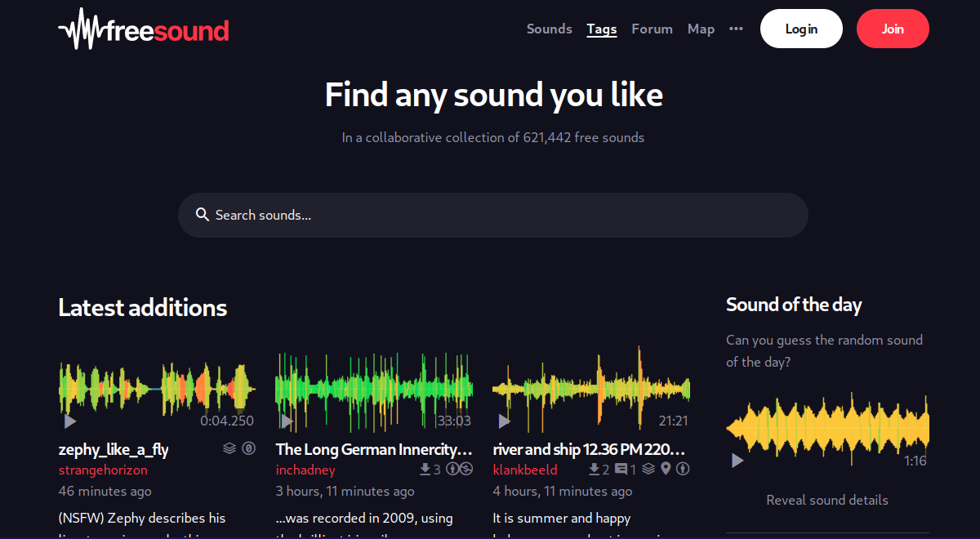The width and height of the screenshot is (980, 539).
Task: Play The Long German Innercity recording
Action: pyautogui.click(x=287, y=421)
